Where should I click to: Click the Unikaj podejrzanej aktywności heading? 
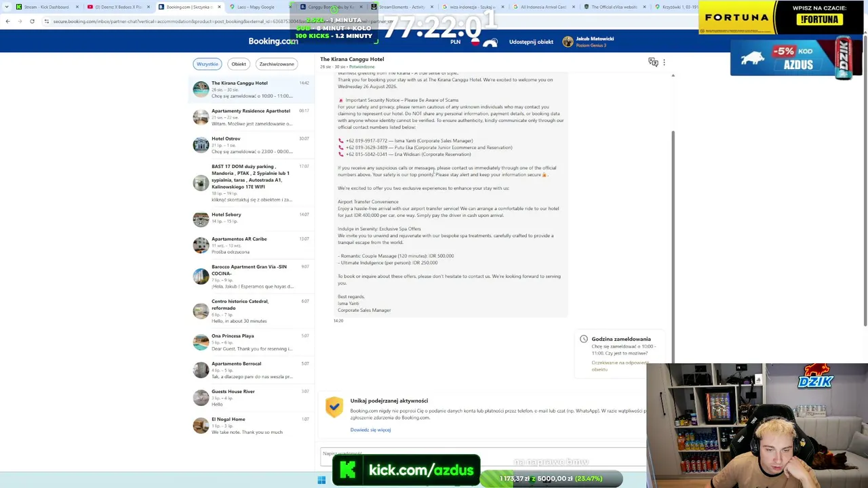389,401
